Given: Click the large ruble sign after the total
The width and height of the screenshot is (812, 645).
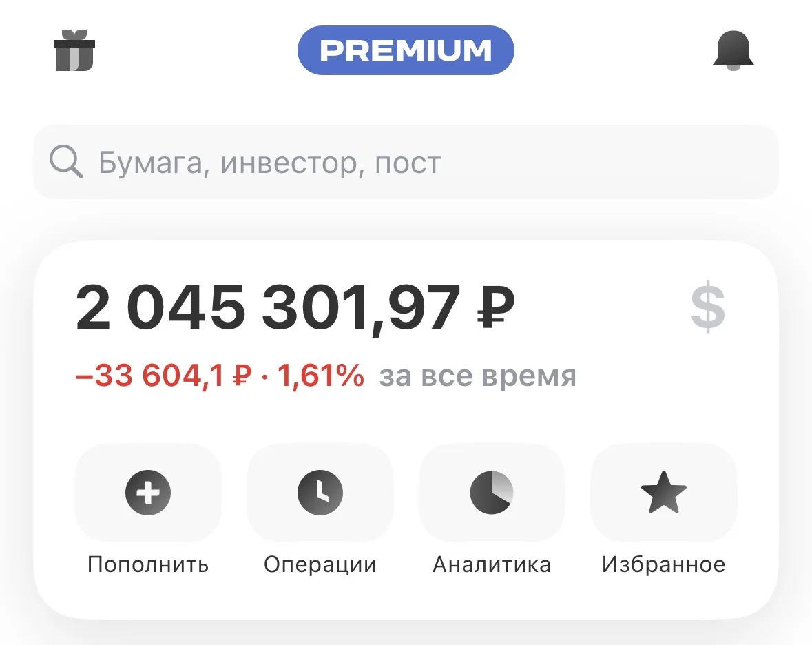Looking at the screenshot, I should coord(496,308).
